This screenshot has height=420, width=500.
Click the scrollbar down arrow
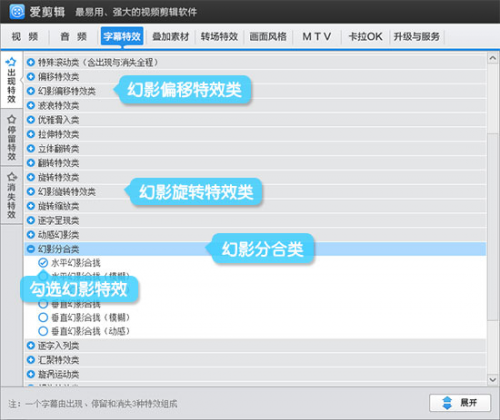(x=493, y=379)
